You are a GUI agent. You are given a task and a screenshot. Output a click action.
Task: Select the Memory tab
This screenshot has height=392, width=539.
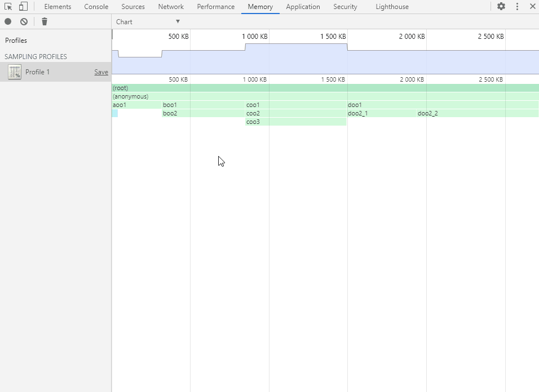coord(260,7)
